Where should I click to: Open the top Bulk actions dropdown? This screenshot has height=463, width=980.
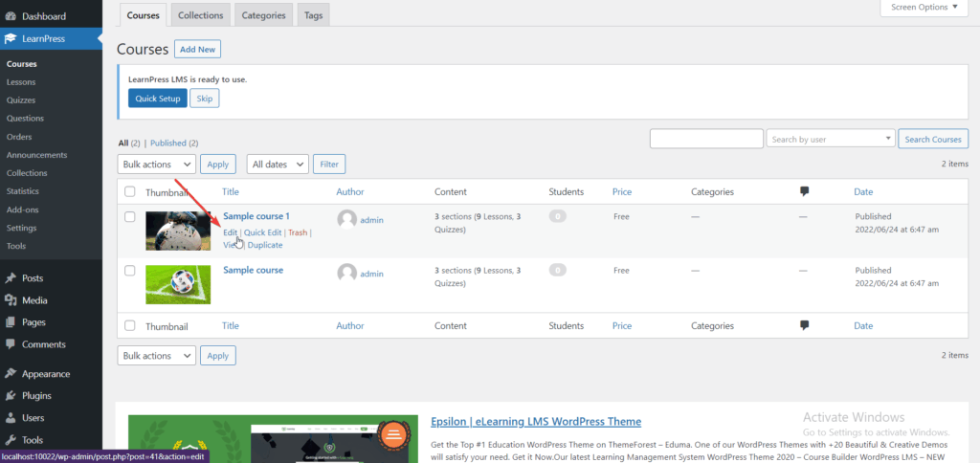click(156, 165)
